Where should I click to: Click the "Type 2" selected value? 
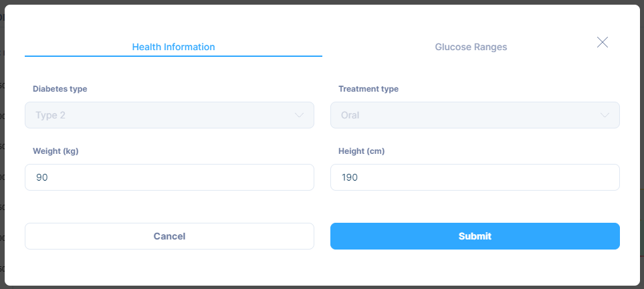(50, 115)
